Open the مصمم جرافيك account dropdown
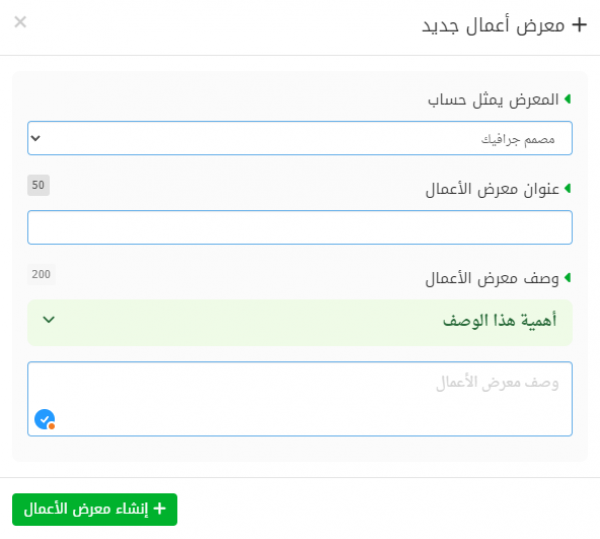This screenshot has width=600, height=539. (x=300, y=138)
